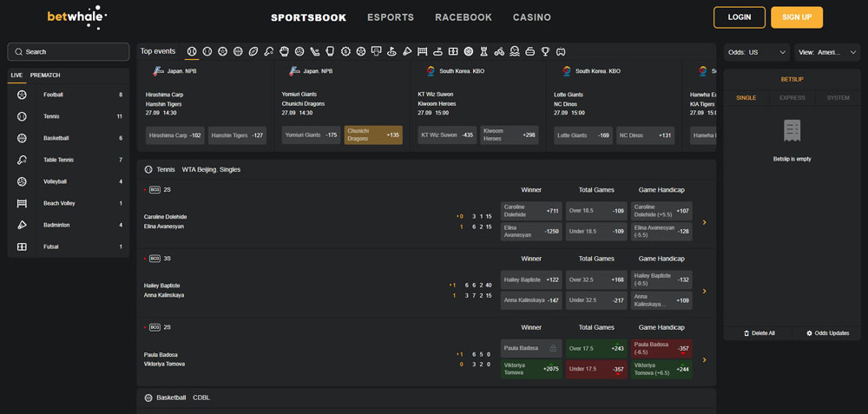Image resolution: width=868 pixels, height=414 pixels.
Task: Open Beach Volley in the live sports list
Action: (x=69, y=203)
